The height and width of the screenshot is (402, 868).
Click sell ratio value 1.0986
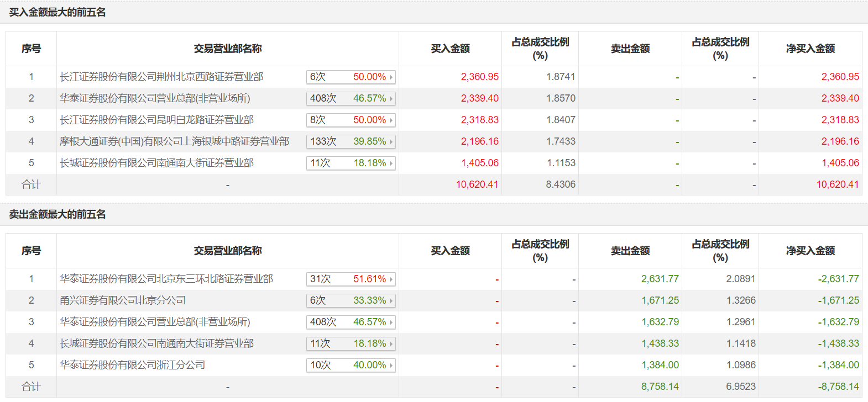741,365
